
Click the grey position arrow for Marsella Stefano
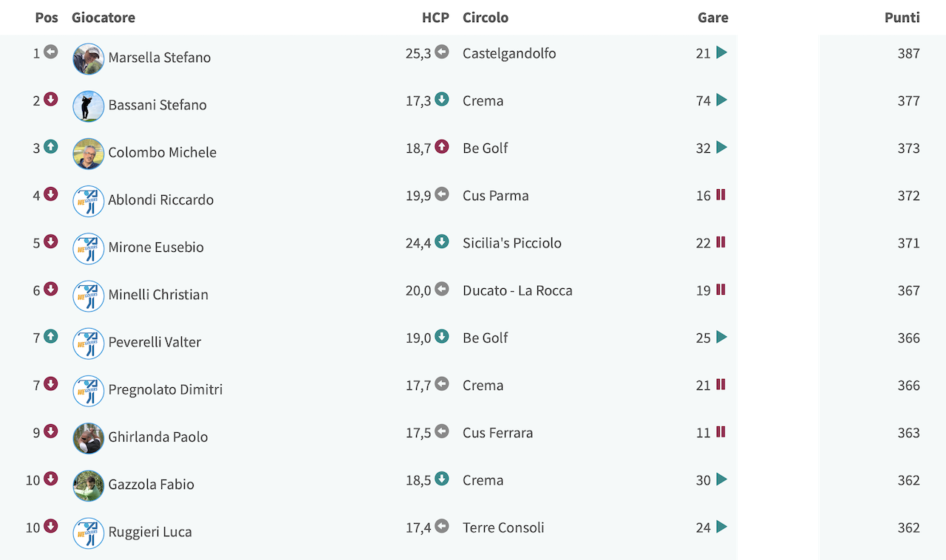(x=50, y=52)
